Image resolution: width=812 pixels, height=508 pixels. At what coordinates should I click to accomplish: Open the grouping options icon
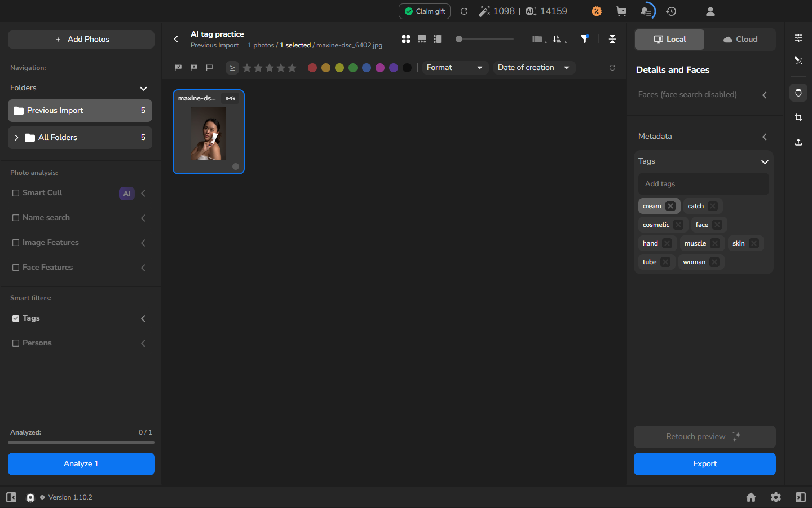pos(539,39)
